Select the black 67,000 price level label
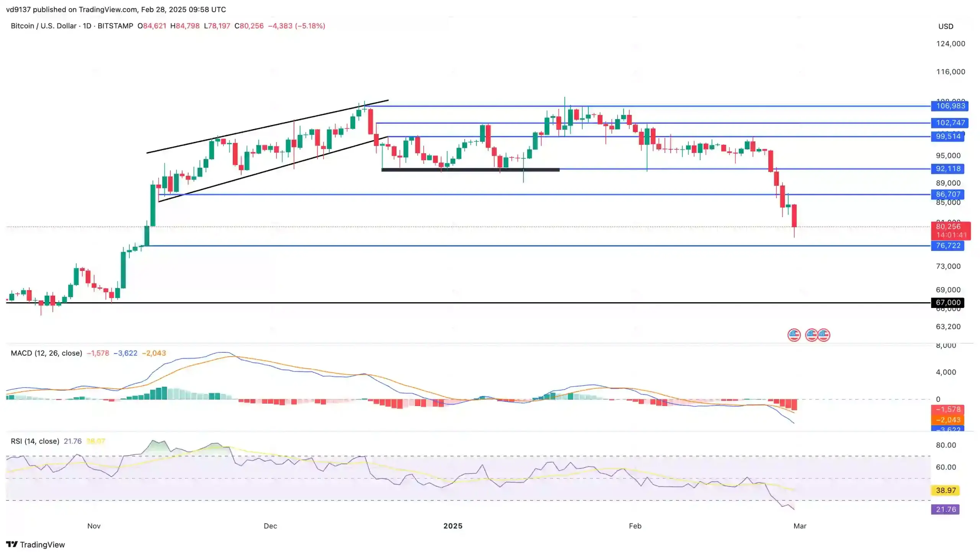 [947, 303]
